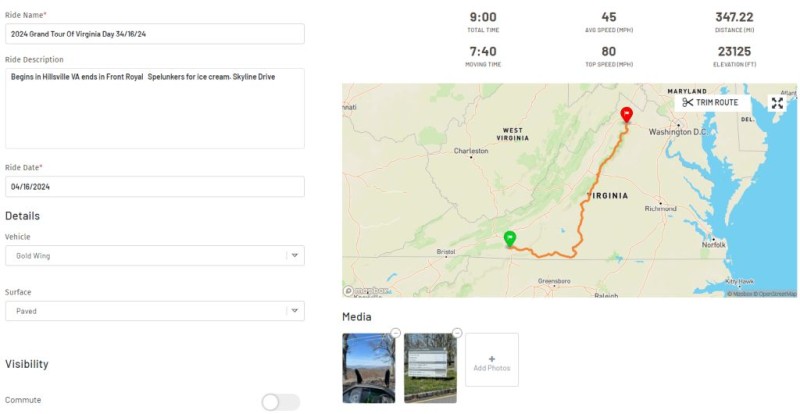The image size is (800, 414).
Task: Click the red route end marker
Action: click(x=626, y=114)
